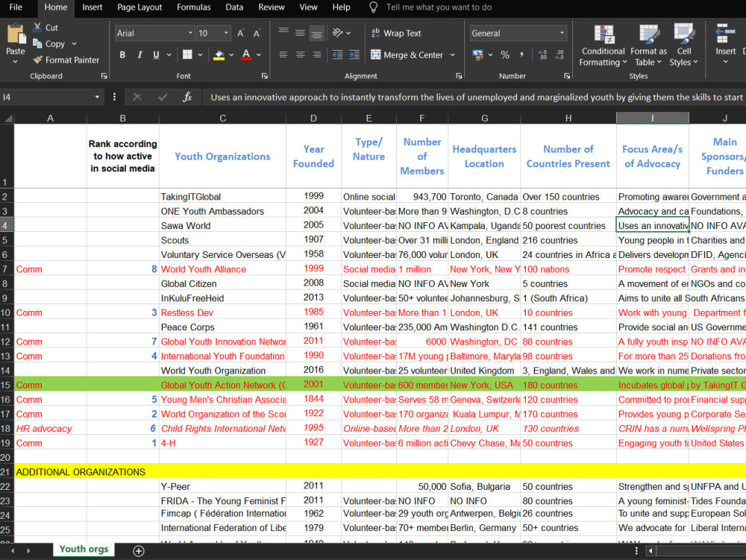Select the Youth orgs sheet tab
Viewport: 746px width, 560px height.
(84, 549)
